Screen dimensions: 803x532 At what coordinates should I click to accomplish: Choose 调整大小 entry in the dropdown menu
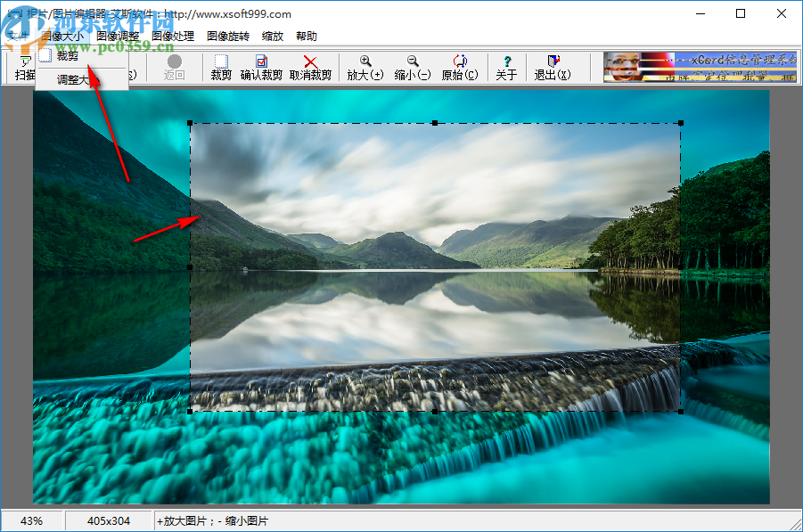point(74,79)
